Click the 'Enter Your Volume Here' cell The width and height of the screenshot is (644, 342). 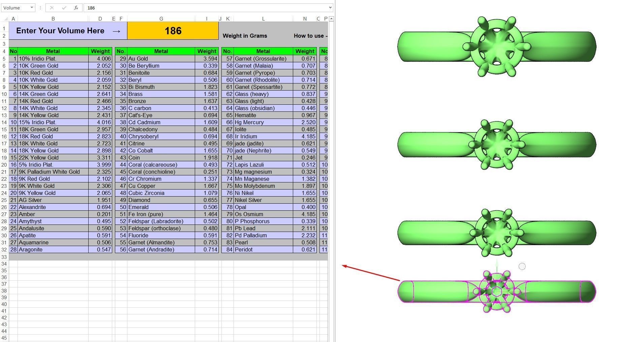coord(68,31)
